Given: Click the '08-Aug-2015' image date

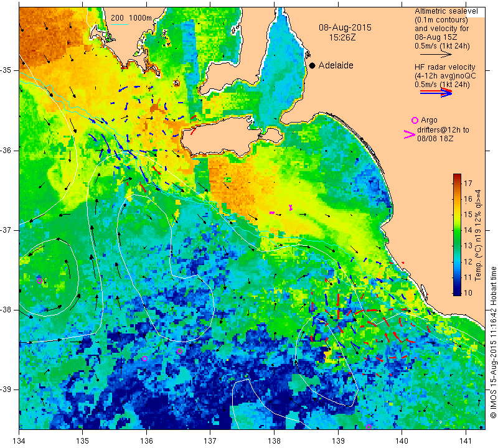Looking at the screenshot, I should click(x=345, y=27).
